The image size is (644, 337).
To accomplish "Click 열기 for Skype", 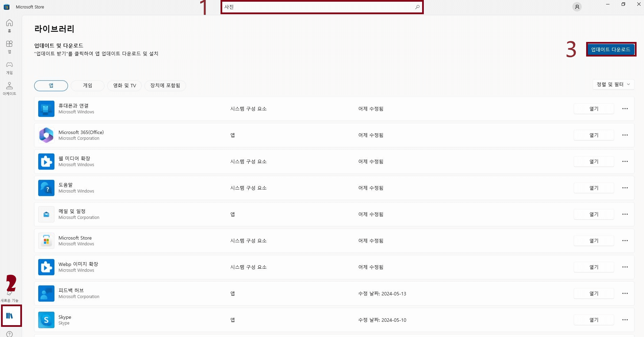I will [x=594, y=320].
